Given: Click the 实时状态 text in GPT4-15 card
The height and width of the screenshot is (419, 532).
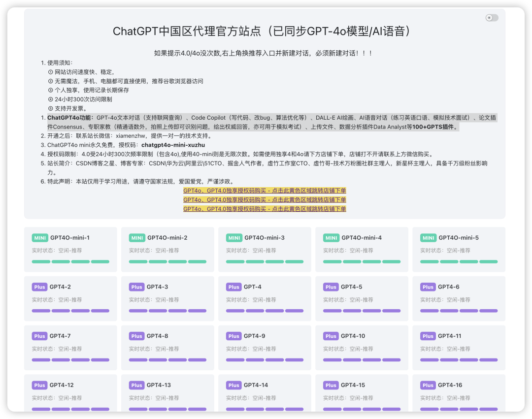Looking at the screenshot, I should click(x=348, y=398).
